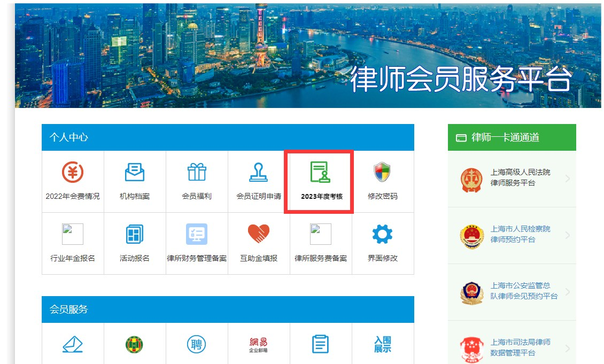This screenshot has height=364, width=604.
Task: Click the 律所财务管理备案 icon
Action: pos(197,235)
